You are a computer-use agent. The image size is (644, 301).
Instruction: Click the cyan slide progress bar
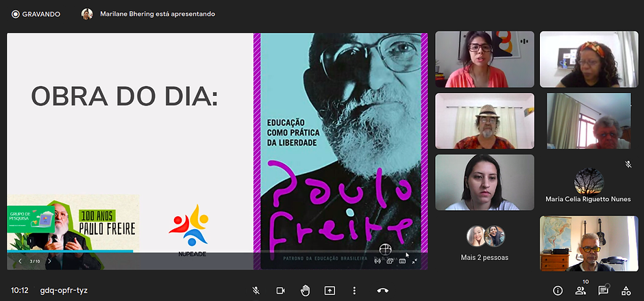70,251
